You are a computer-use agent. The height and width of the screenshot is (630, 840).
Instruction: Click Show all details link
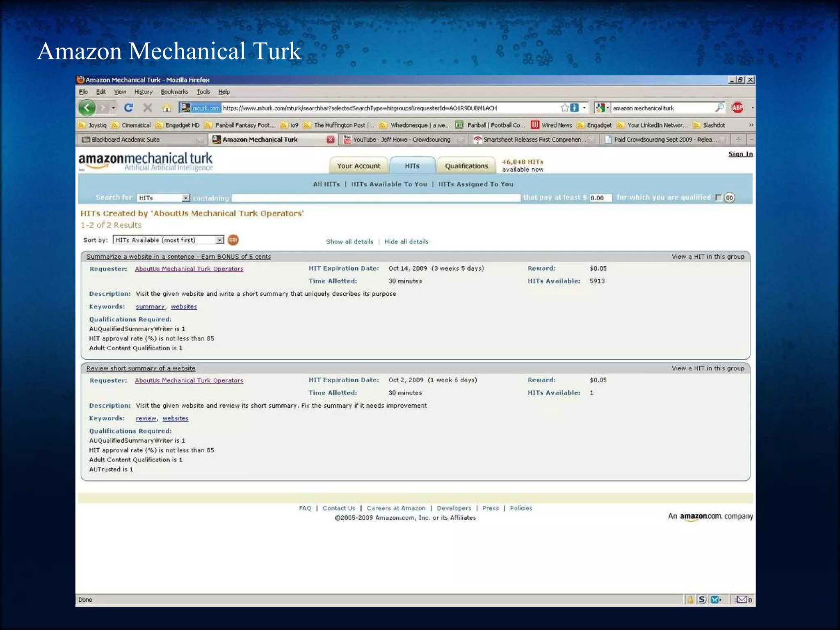[350, 242]
